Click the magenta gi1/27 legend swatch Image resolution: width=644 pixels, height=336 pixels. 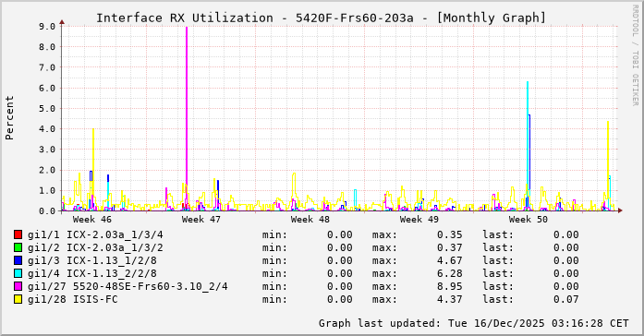[18, 286]
